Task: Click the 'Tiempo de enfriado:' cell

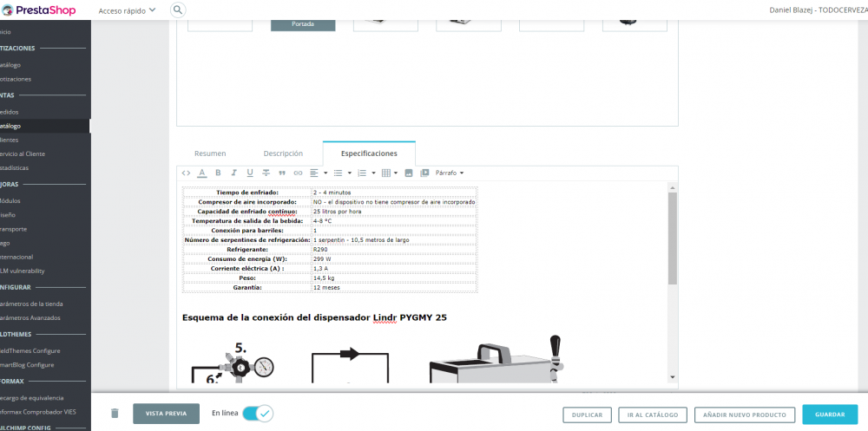Action: (x=247, y=193)
